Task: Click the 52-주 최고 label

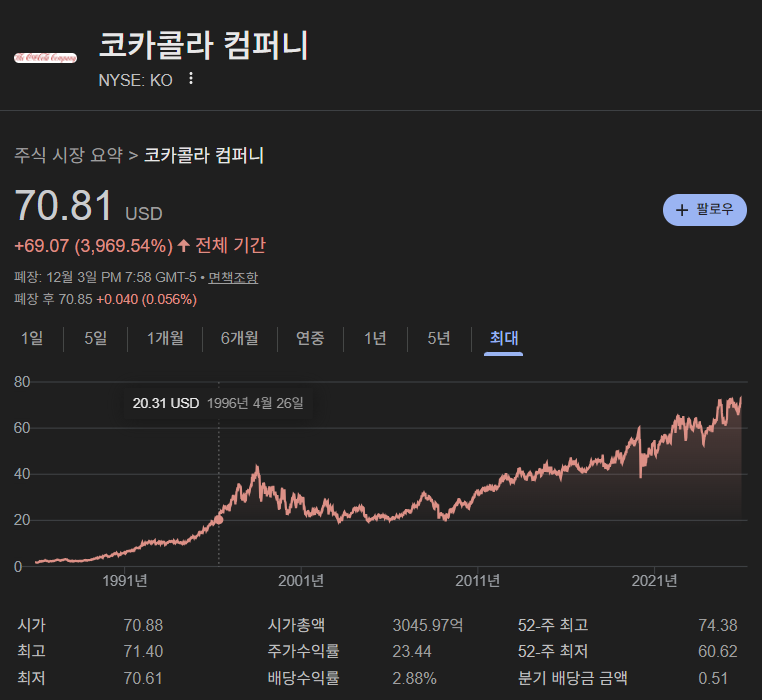Action: 553,625
